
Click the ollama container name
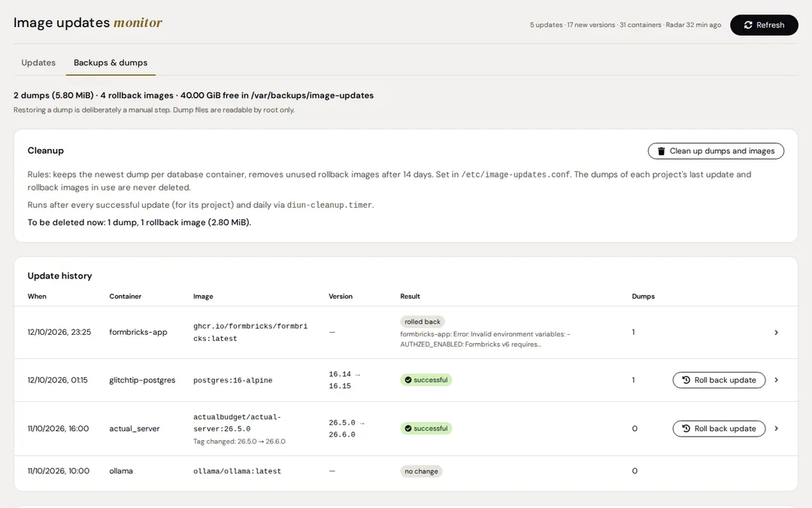121,471
